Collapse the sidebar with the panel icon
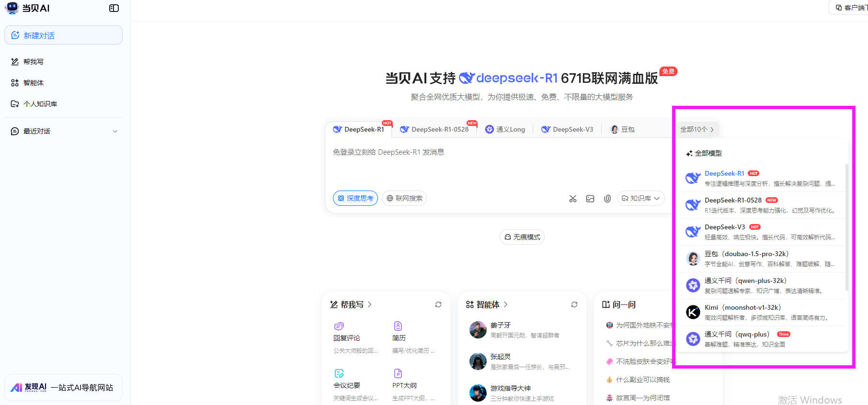 click(114, 8)
